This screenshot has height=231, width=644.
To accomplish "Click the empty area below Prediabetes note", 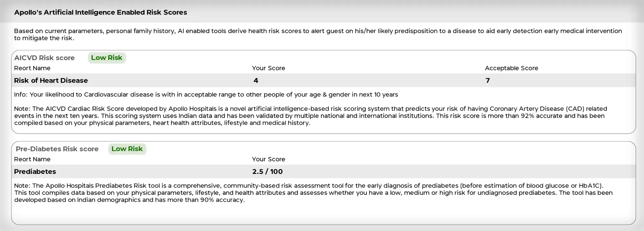I will [324, 214].
